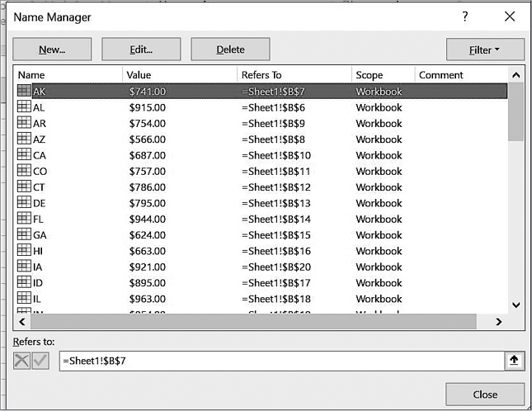
Task: Click the icon next to CA name
Action: click(24, 155)
